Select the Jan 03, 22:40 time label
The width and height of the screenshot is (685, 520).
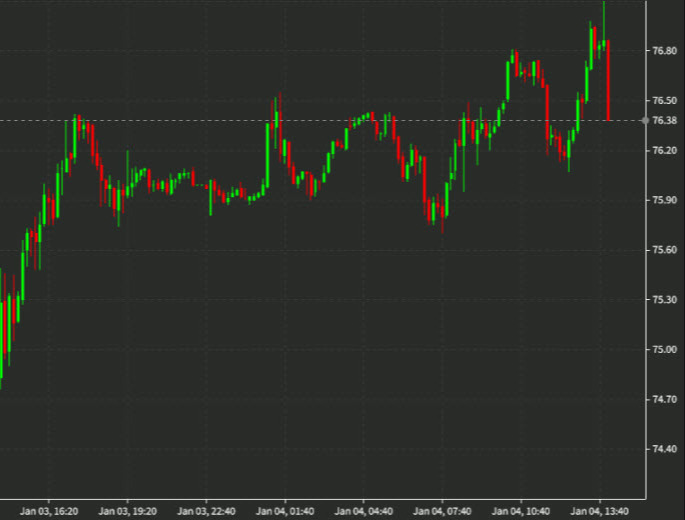[x=207, y=510]
